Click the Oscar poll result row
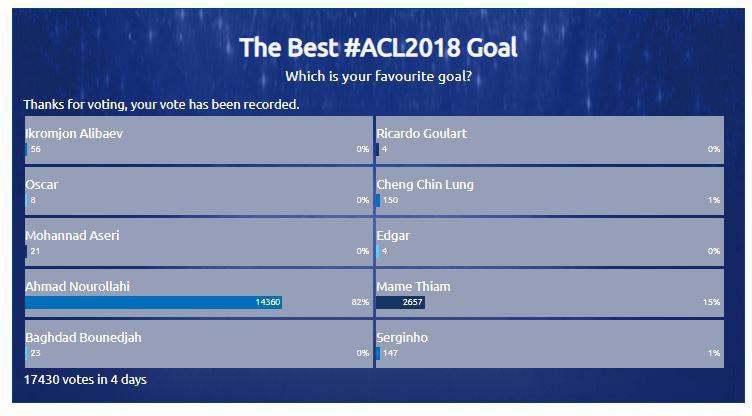Screen dimensions: 752x416 pos(198,191)
